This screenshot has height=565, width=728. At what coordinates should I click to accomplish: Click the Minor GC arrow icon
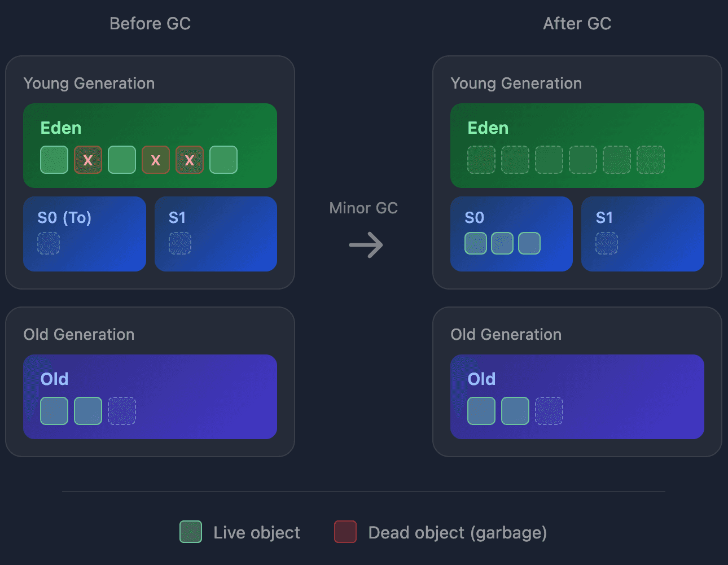point(366,245)
